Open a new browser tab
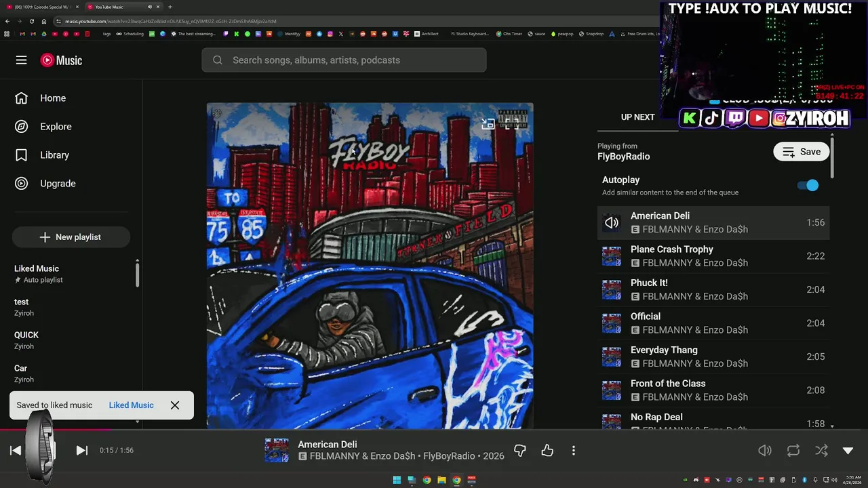This screenshot has width=868, height=488. click(x=170, y=7)
